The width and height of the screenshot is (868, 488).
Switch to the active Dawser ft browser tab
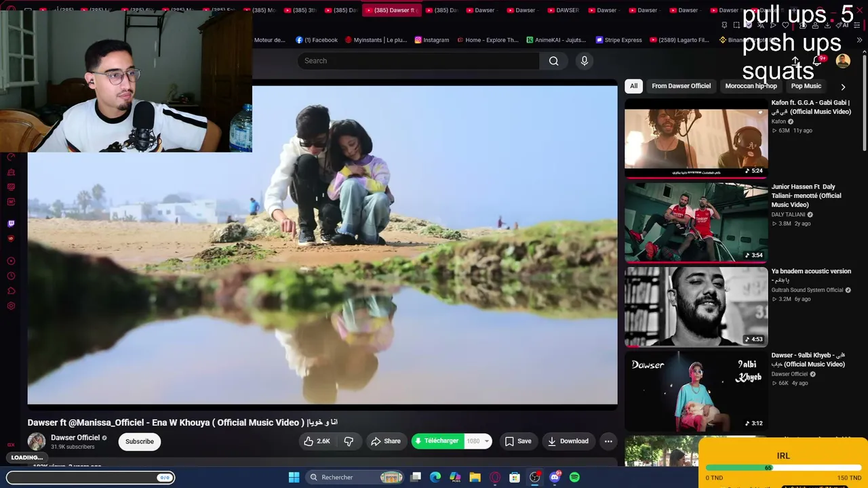click(393, 10)
